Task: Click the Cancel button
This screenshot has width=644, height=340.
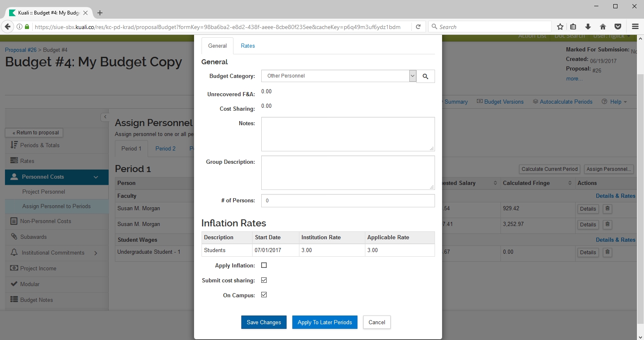Action: tap(377, 322)
